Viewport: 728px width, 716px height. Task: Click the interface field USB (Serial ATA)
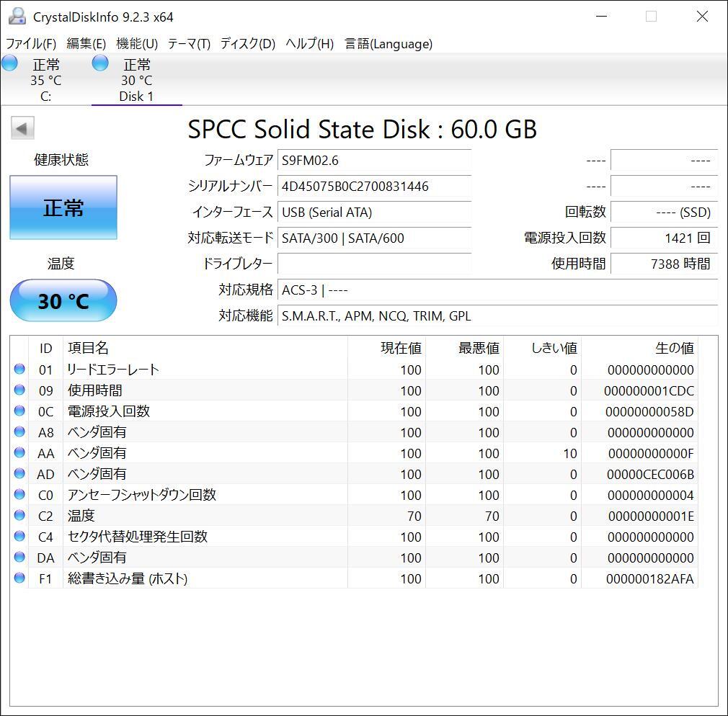click(x=374, y=212)
